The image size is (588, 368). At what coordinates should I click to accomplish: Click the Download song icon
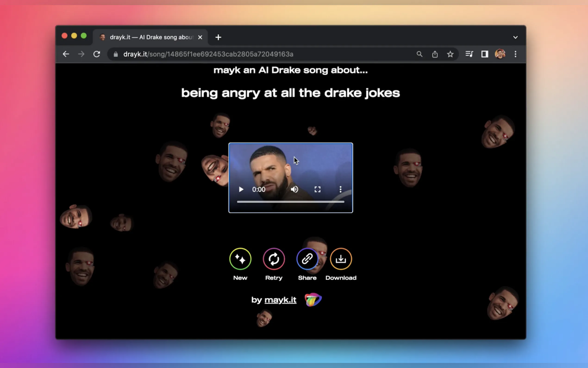point(341,259)
